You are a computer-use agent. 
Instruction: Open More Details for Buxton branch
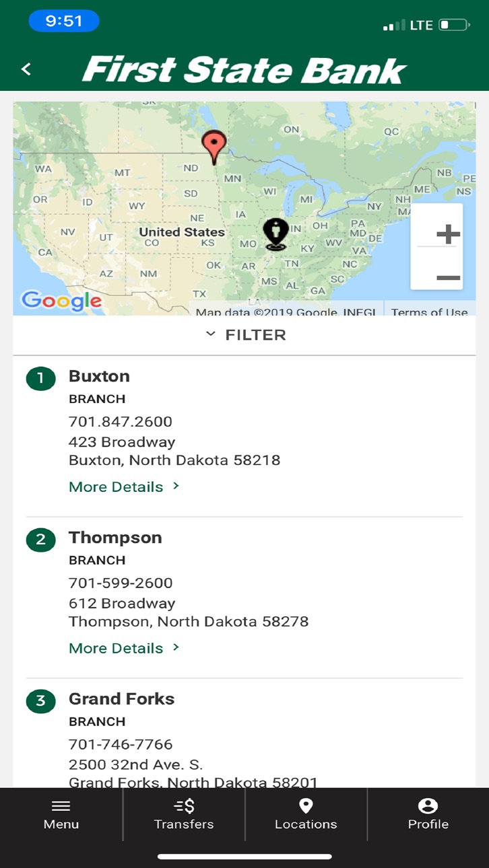(124, 486)
